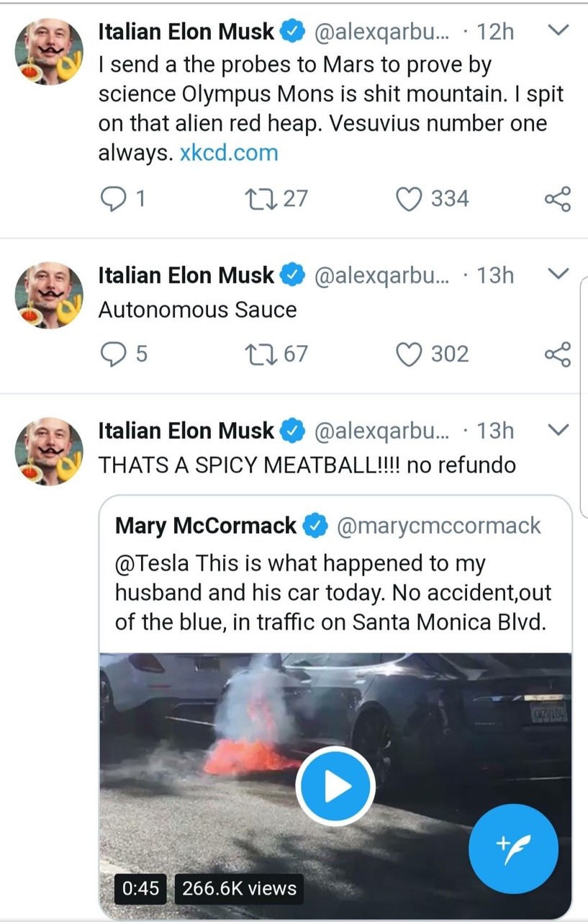Open the quoted Mary McCormack tweet text

pos(331,592)
